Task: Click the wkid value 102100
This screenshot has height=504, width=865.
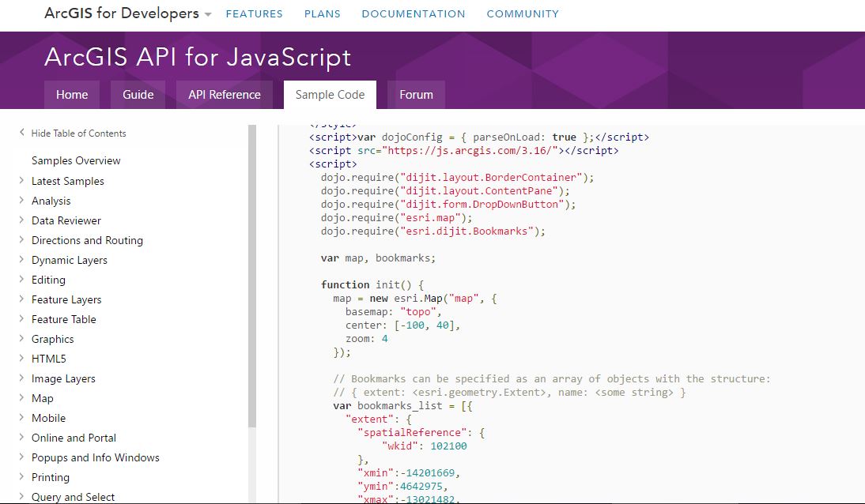Action: pos(448,446)
